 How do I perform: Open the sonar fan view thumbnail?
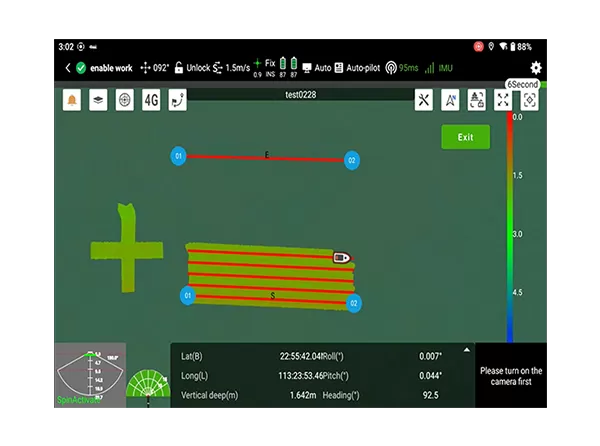coord(90,375)
